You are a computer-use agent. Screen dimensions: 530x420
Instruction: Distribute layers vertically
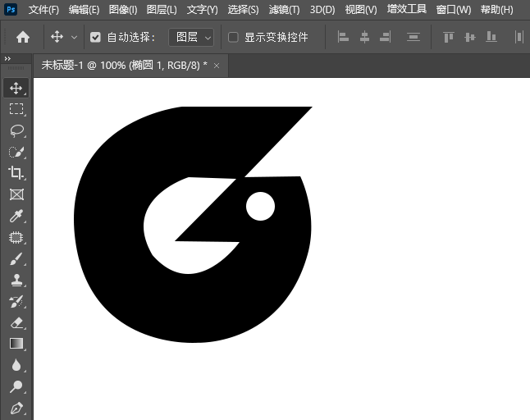click(x=413, y=37)
